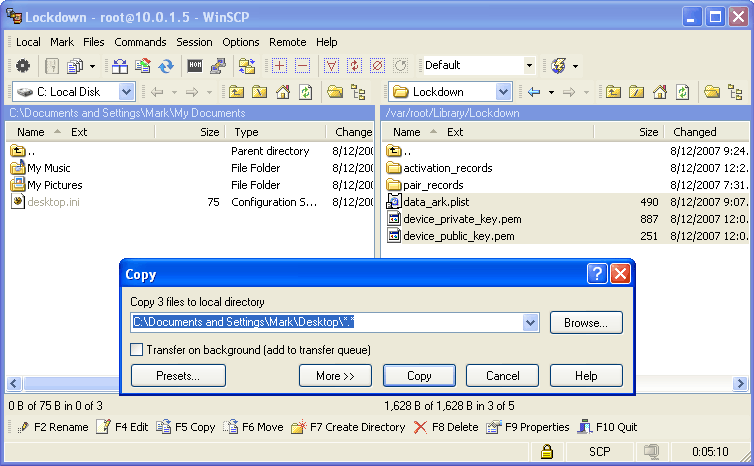Click the Invert Selection icon
The image size is (754, 466).
[x=354, y=65]
